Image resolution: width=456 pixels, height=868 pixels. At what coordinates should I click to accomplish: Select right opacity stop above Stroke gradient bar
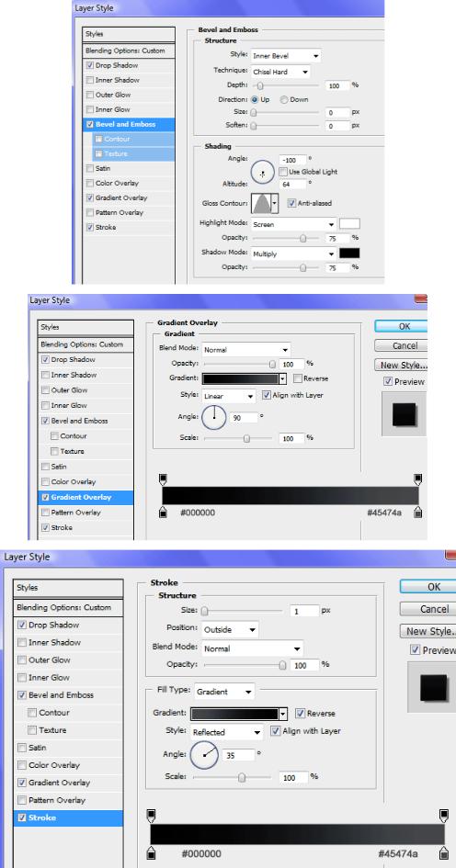443,816
